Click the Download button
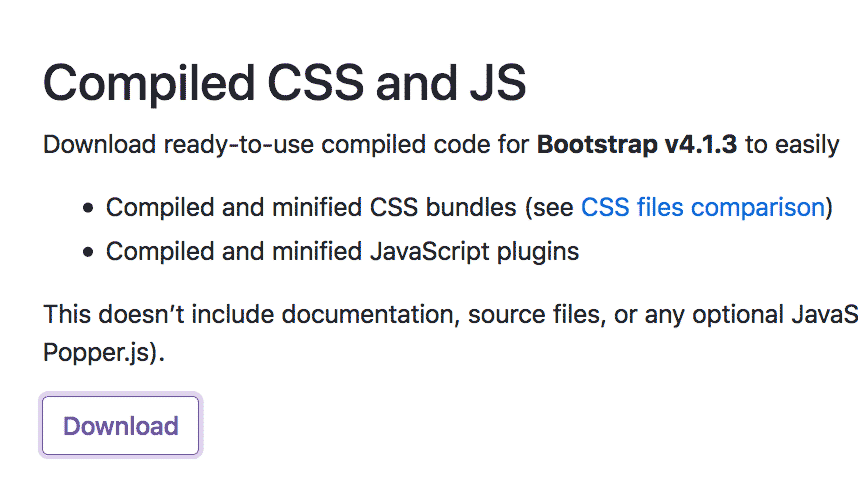Viewport: 858px width, 486px height. (120, 425)
